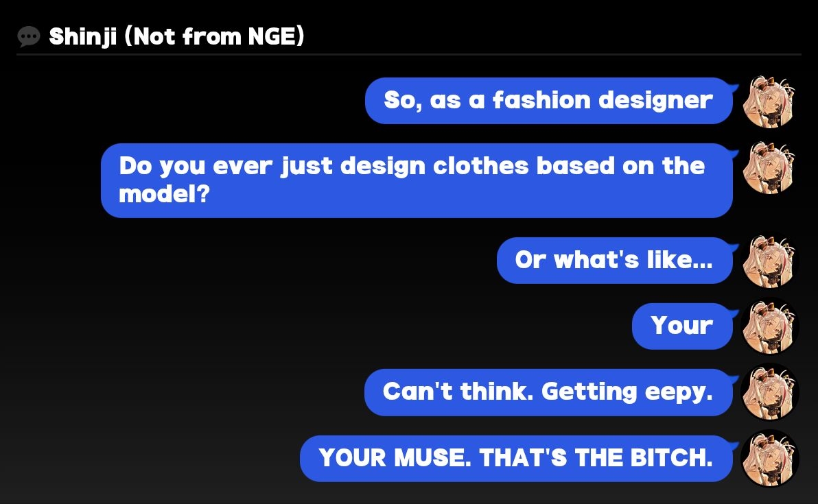
Task: Click avatar beside 'YOUR MUSE. THAT'S THE BITCH.'
Action: [770, 458]
